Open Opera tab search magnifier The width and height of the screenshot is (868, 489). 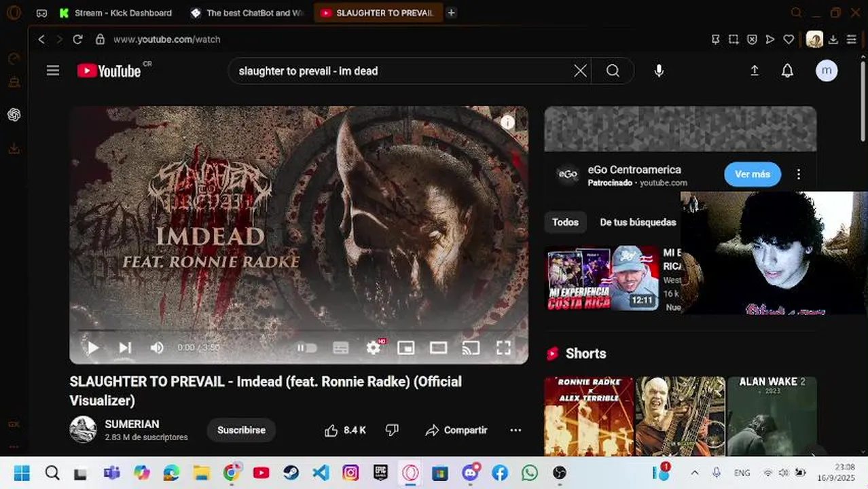(x=797, y=13)
